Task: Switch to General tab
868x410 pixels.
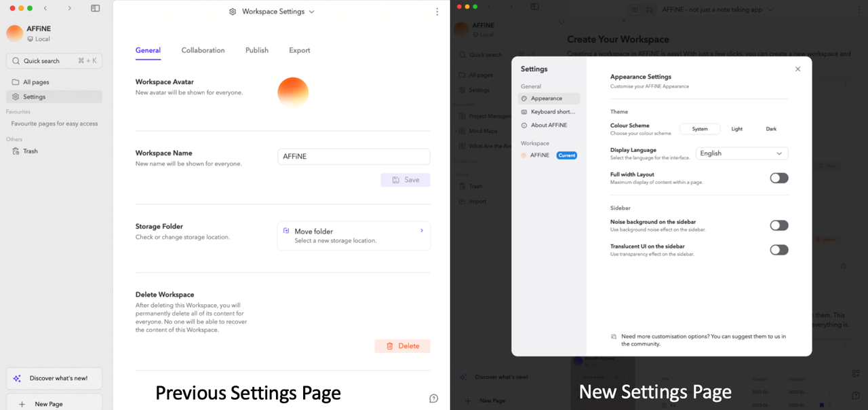Action: tap(148, 50)
